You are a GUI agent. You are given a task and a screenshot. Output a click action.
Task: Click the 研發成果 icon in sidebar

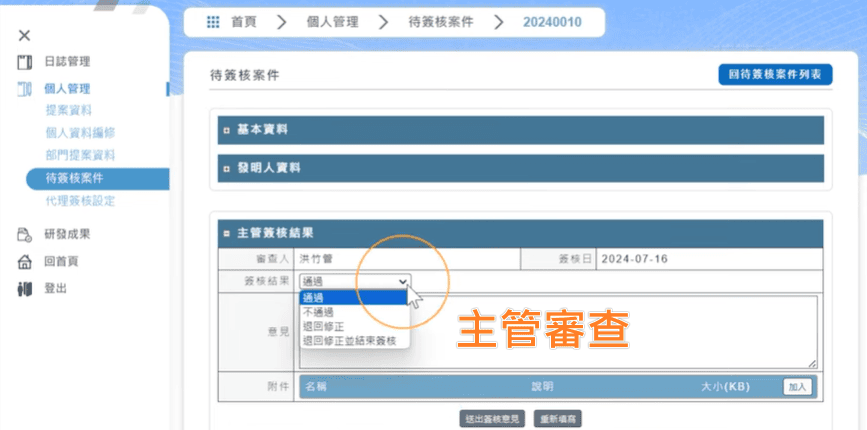(x=25, y=235)
